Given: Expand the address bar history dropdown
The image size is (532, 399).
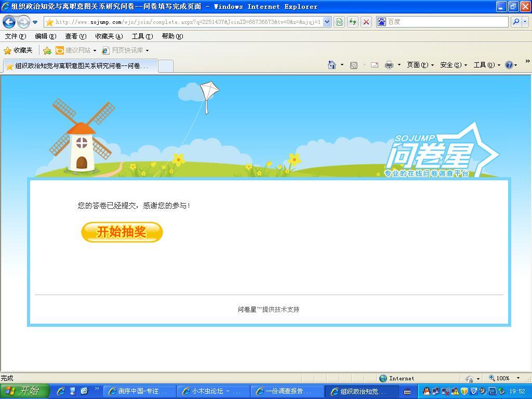Looking at the screenshot, I should point(327,22).
